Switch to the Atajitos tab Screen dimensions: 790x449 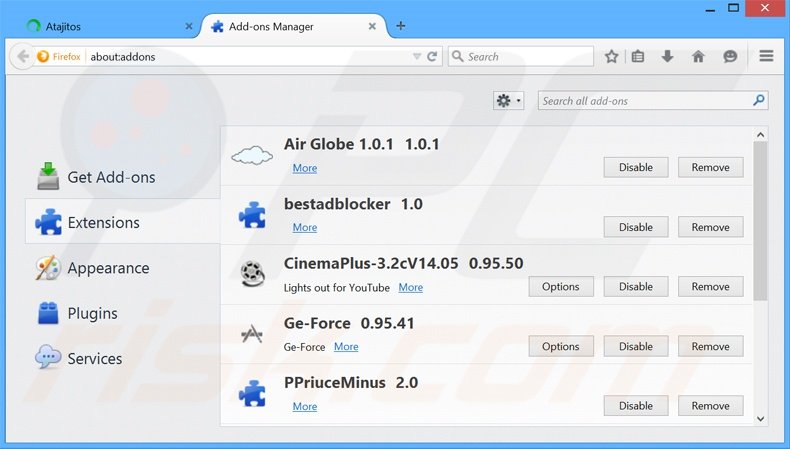coord(108,26)
